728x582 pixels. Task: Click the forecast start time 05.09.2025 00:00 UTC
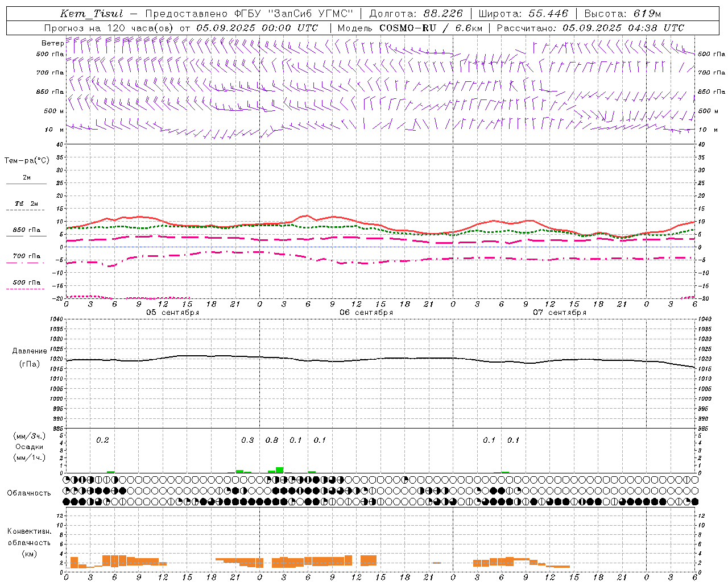pyautogui.click(x=257, y=28)
